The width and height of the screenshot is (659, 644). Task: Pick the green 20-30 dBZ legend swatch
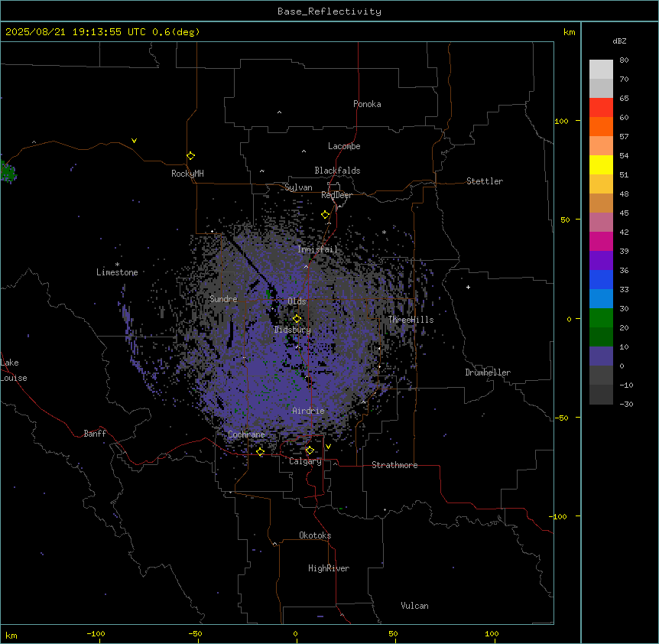(x=601, y=318)
